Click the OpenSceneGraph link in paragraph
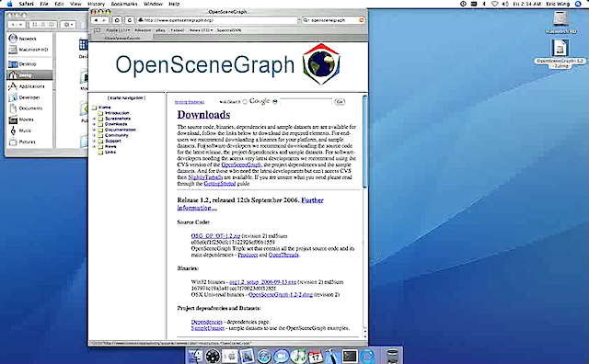This screenshot has height=364, width=589. [241, 165]
